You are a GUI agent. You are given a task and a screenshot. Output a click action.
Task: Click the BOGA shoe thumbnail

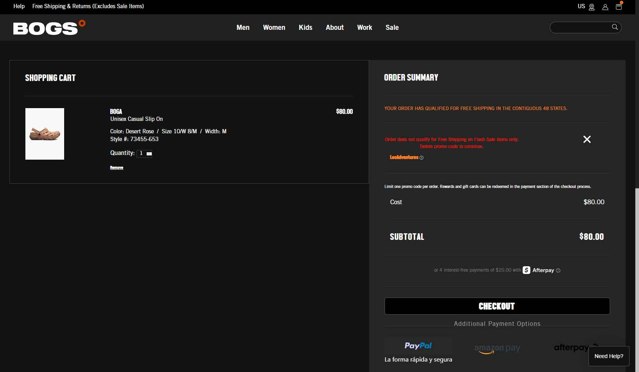click(44, 134)
